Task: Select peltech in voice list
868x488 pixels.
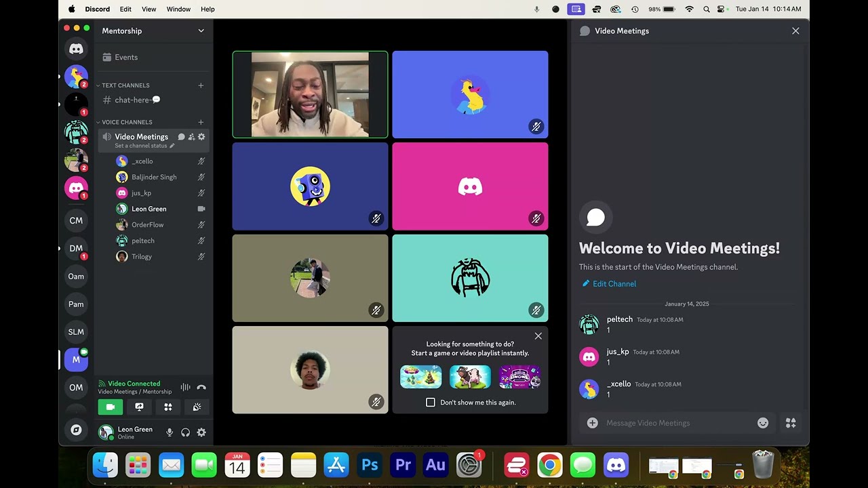Action: click(161, 241)
